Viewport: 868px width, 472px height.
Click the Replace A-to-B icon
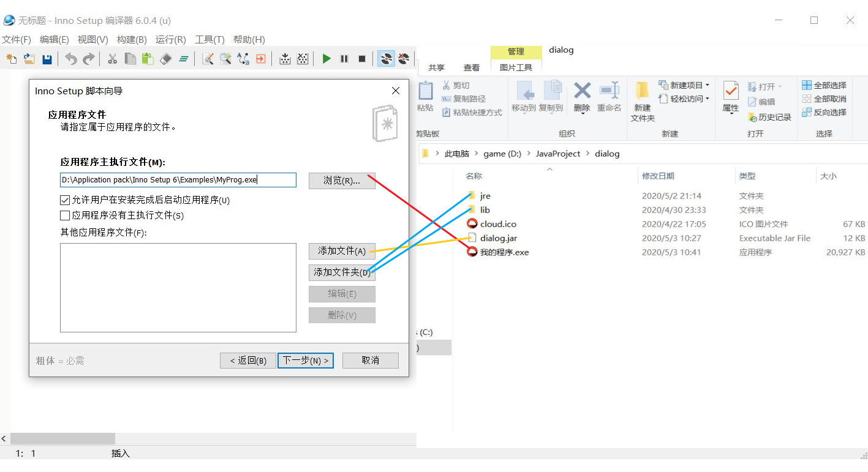point(243,59)
